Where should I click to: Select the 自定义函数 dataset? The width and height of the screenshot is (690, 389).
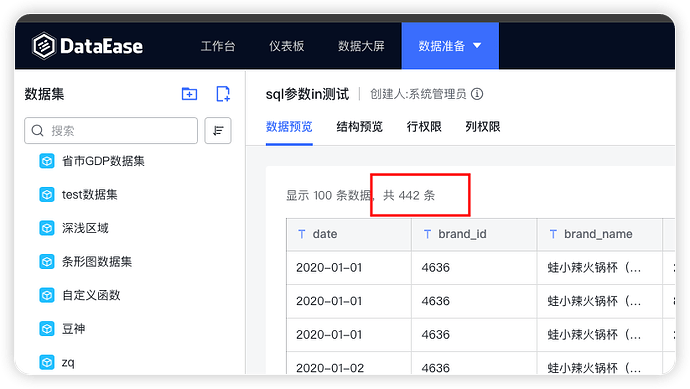91,295
